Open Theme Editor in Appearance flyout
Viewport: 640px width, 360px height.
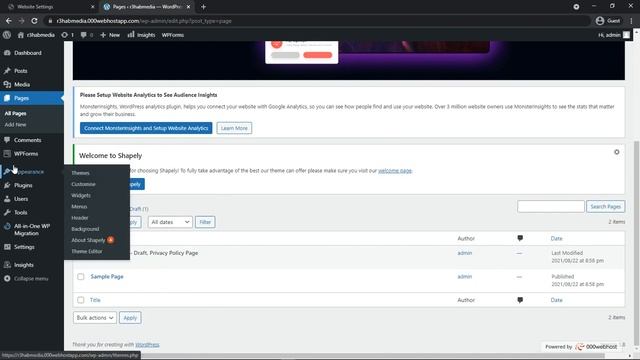(87, 251)
